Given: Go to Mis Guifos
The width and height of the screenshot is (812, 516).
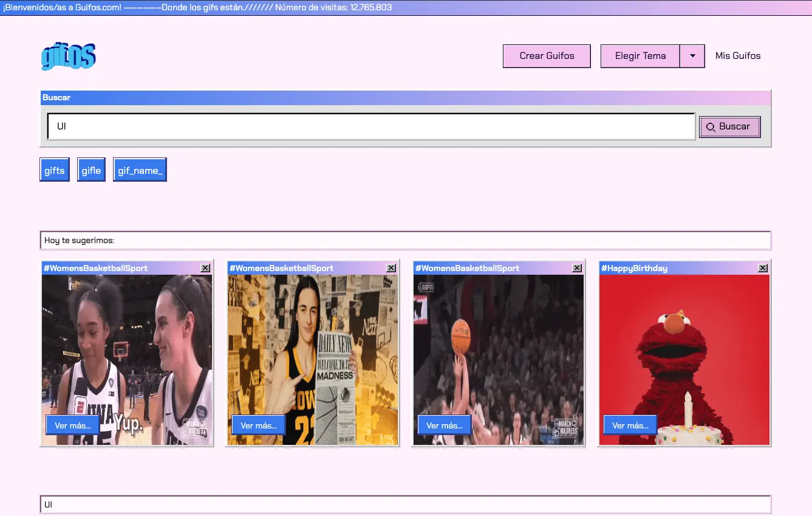Looking at the screenshot, I should pyautogui.click(x=738, y=56).
